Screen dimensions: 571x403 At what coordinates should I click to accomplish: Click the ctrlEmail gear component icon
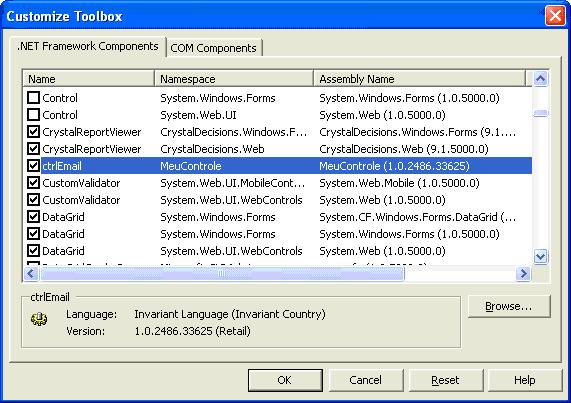coord(39,319)
